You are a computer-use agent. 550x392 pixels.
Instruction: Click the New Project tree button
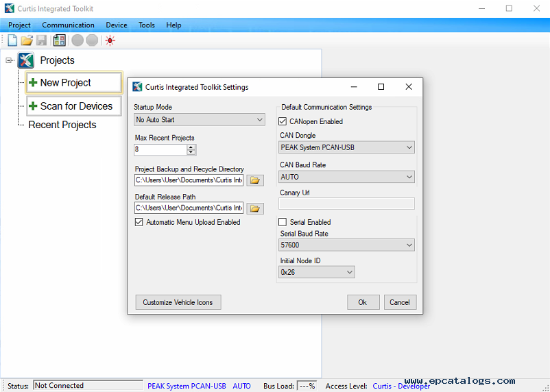pyautogui.click(x=74, y=83)
